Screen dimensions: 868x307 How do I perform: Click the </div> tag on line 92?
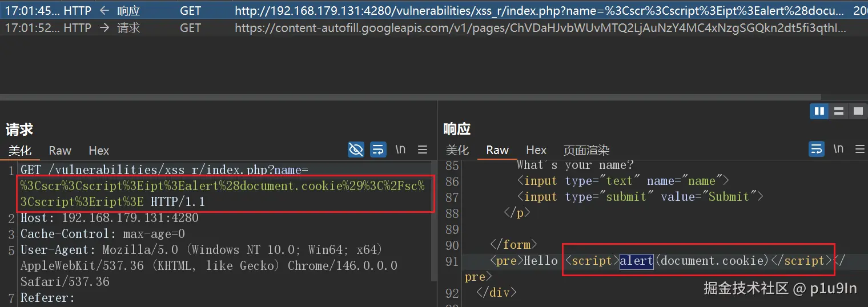coord(496,293)
